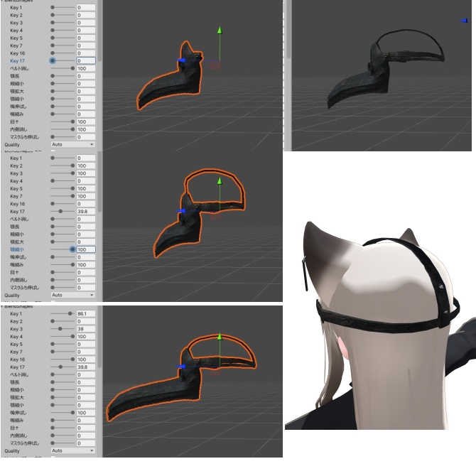The width and height of the screenshot is (476, 476).
Task: Adjust the 内側消し slider set at 100
Action: 63,129
